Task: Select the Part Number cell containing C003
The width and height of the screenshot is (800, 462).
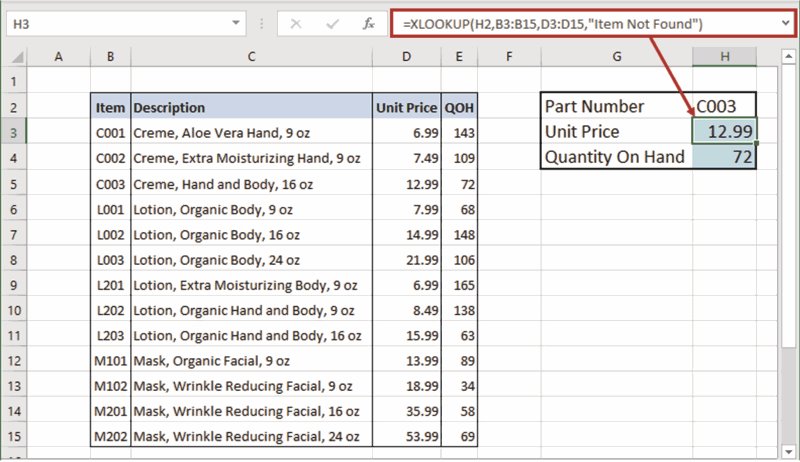Action: [x=724, y=107]
